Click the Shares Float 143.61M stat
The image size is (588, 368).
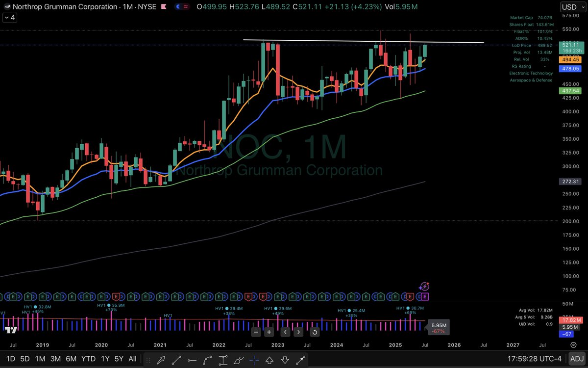[531, 25]
